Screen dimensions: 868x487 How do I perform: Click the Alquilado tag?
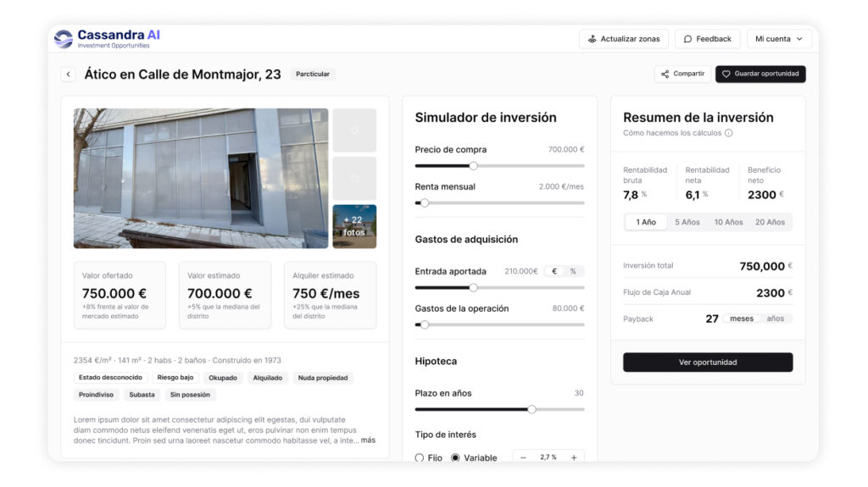point(267,378)
